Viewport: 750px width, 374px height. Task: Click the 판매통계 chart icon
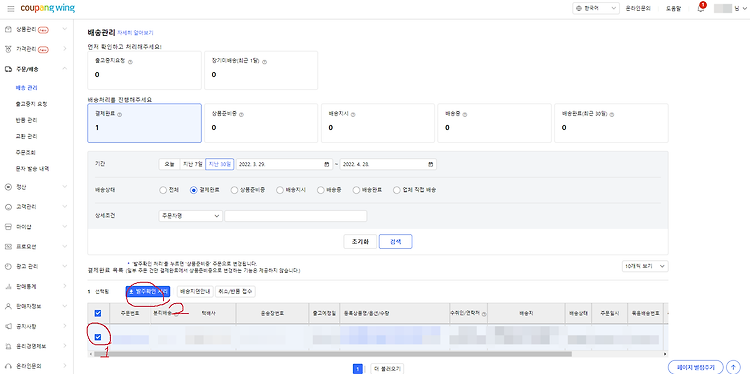[x=8, y=286]
